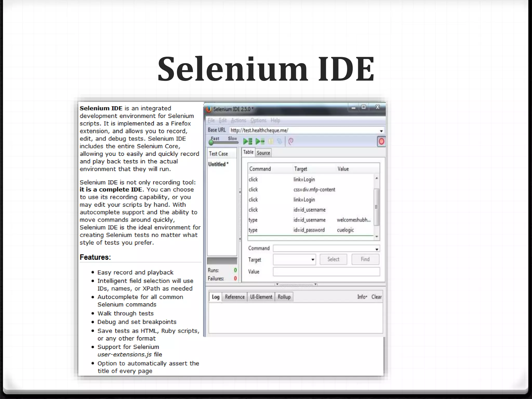Click command table scrollbar down arrow
The width and height of the screenshot is (532, 399).
pyautogui.click(x=377, y=237)
